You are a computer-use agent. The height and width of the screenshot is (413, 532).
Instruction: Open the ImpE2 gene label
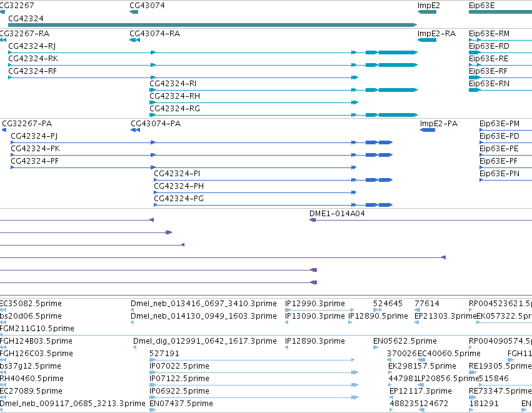point(428,6)
